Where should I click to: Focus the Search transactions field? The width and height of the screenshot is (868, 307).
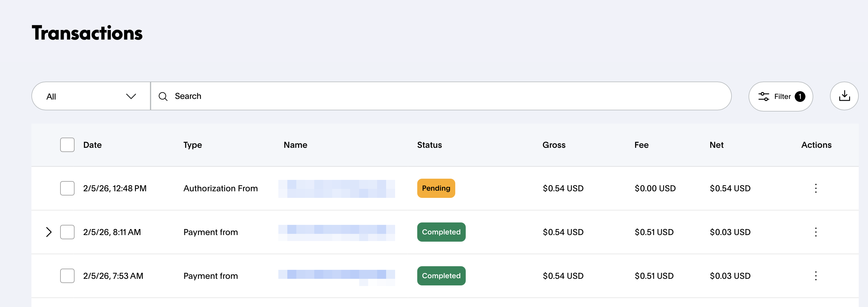tap(438, 96)
